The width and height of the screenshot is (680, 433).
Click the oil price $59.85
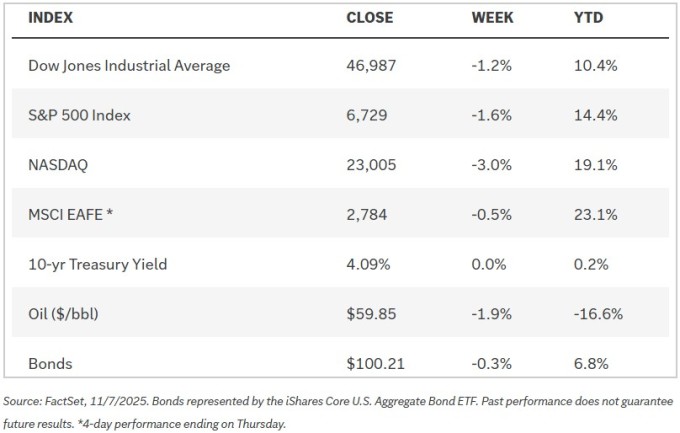(368, 313)
